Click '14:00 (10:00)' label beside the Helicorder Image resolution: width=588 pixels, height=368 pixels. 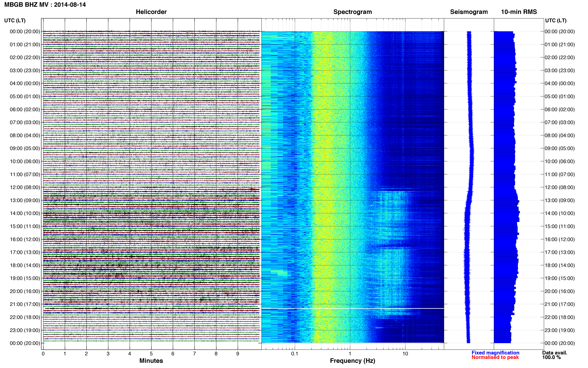[25, 213]
